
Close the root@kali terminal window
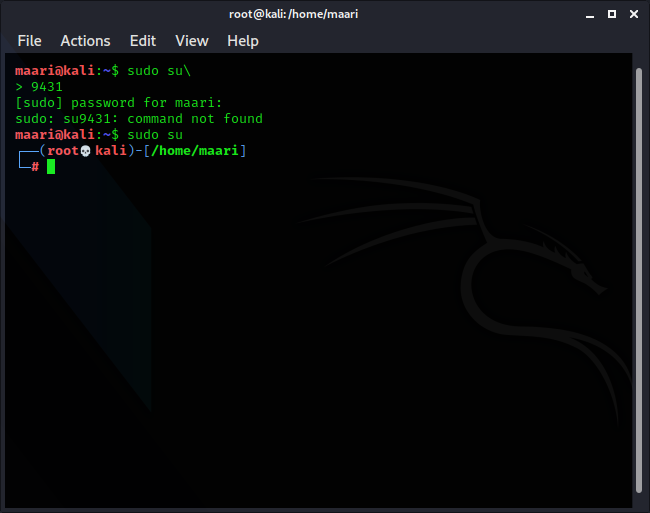tap(632, 14)
